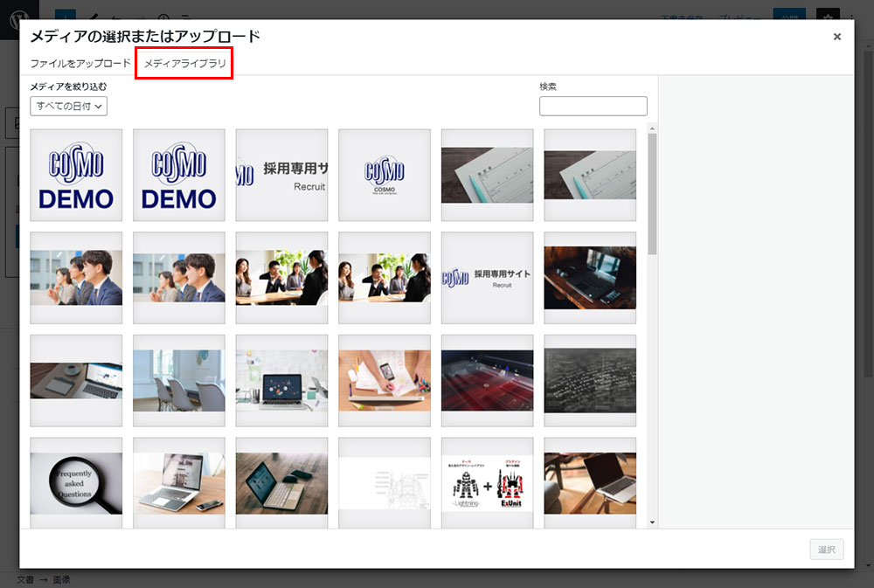Choose the red laser keyboard thumbnail
874x588 pixels.
tap(487, 380)
